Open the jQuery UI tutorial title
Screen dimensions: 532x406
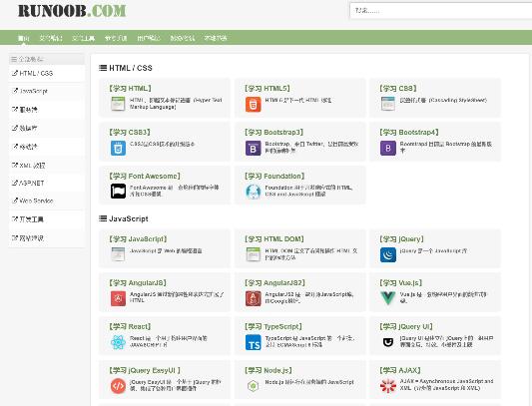406,326
